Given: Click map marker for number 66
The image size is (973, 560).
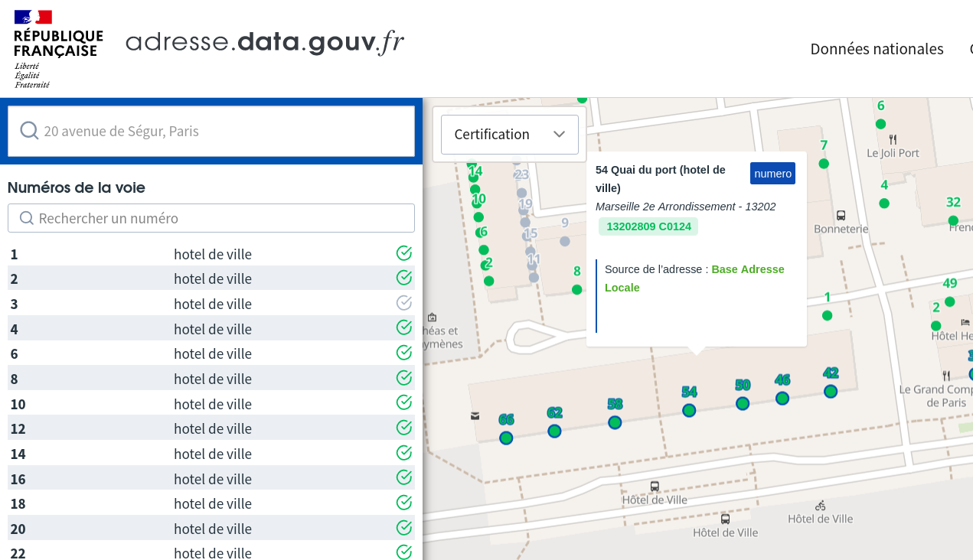Looking at the screenshot, I should (x=506, y=438).
